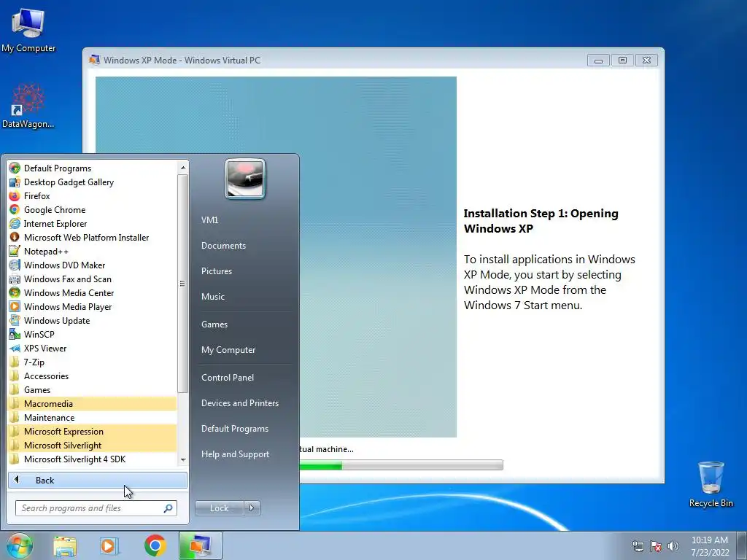Expand the Microsoft Silverlight 4 SDK folder

(93, 459)
